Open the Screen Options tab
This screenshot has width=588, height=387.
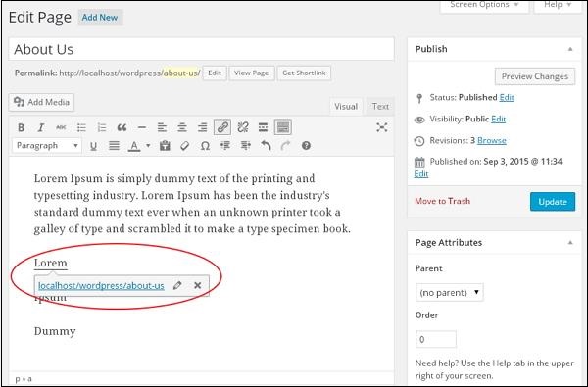pyautogui.click(x=484, y=5)
